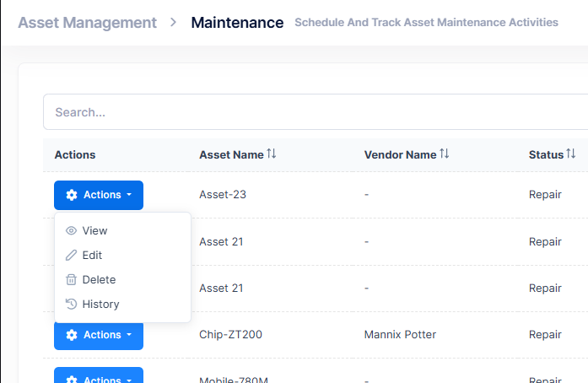Sort by Status using arrows icon
Image resolution: width=588 pixels, height=383 pixels.
click(x=571, y=154)
